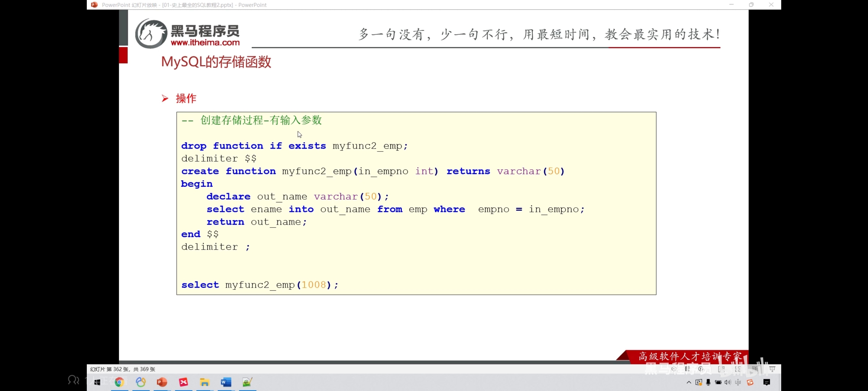The width and height of the screenshot is (868, 391).
Task: Open the action center notifications panel
Action: (767, 382)
